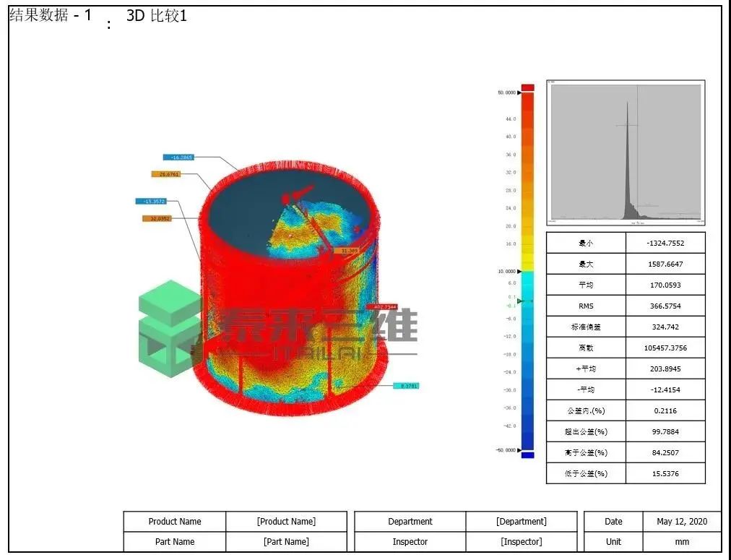Click the 3D 比较1 title text
The image size is (731, 560).
pyautogui.click(x=157, y=16)
